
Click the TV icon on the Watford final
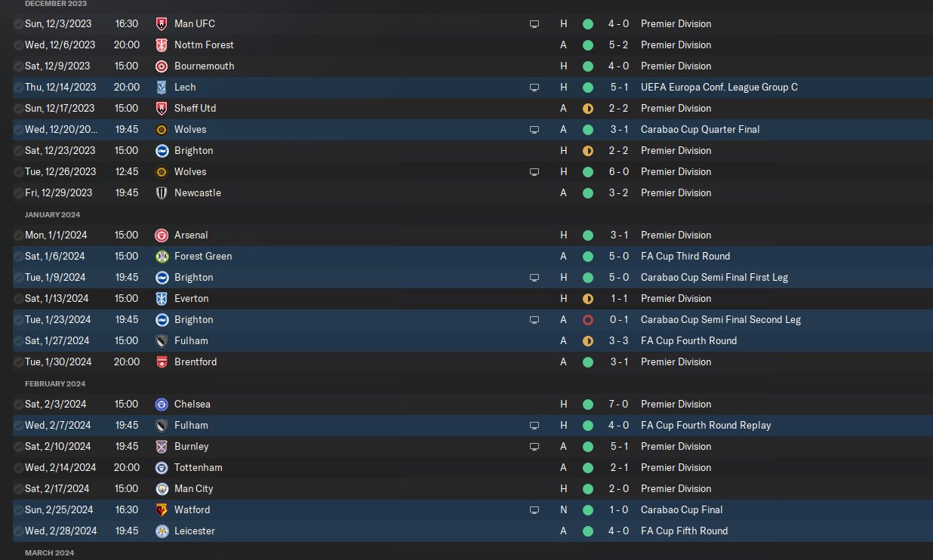[x=534, y=510]
